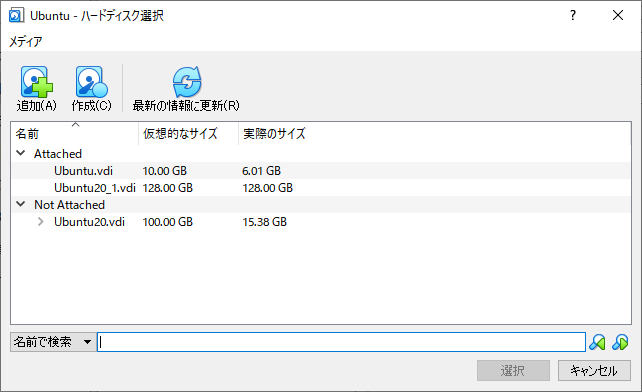This screenshot has height=392, width=642.
Task: Click the 128.00 GB virtual size cell
Action: (x=167, y=188)
